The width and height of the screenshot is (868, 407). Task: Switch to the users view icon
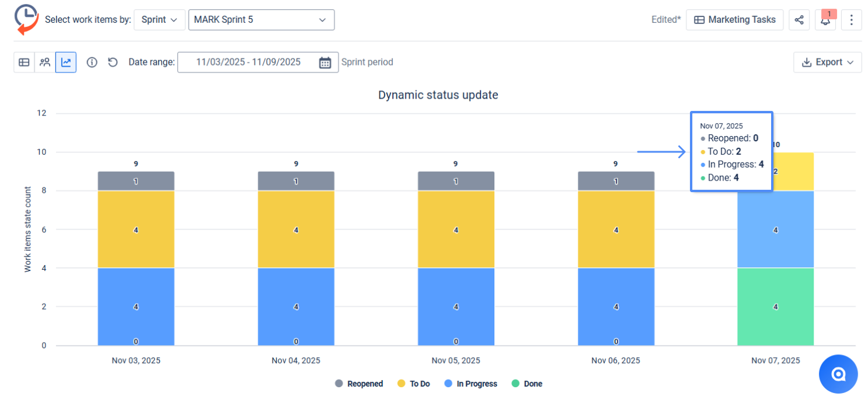coord(45,62)
